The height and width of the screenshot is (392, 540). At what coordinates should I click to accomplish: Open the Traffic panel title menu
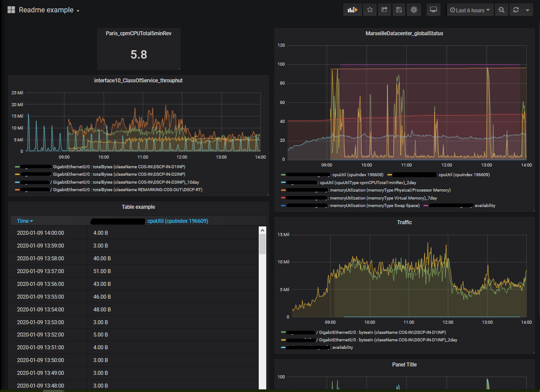[x=404, y=222]
